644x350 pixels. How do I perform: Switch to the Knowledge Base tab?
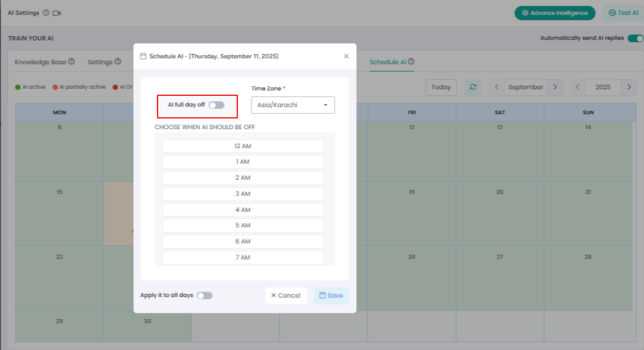pyautogui.click(x=40, y=62)
